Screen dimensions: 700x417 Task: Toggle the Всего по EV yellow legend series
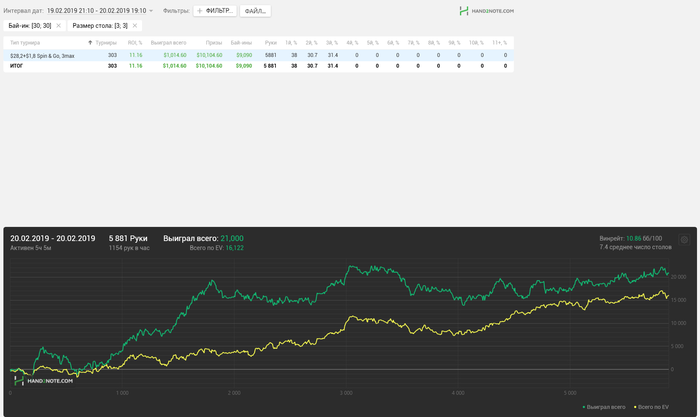coord(651,407)
